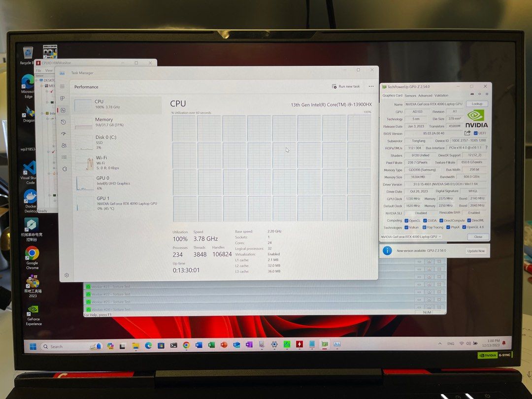Launch Google Chrome from the taskbar
The height and width of the screenshot is (399, 532).
tap(186, 346)
